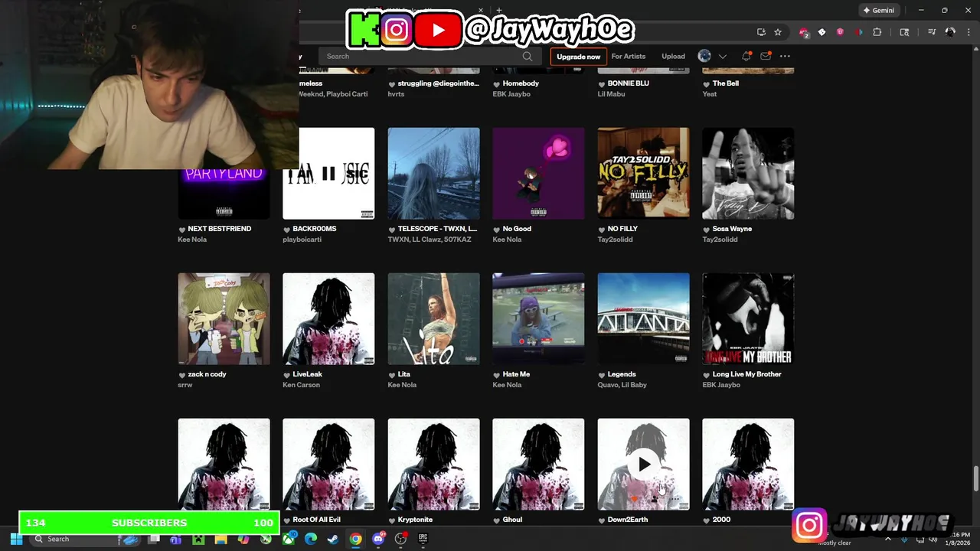Play Down2Earth using the play button
The image size is (980, 551).
click(x=643, y=464)
